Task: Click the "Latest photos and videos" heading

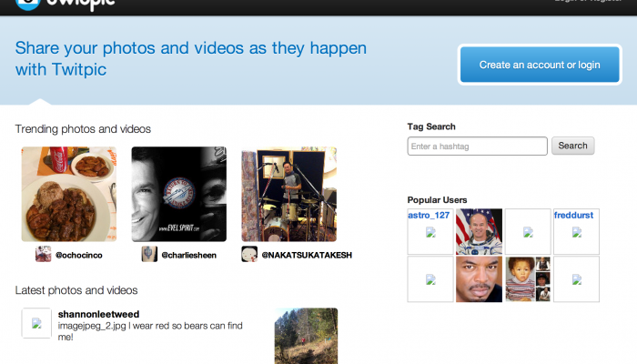Action: [76, 290]
